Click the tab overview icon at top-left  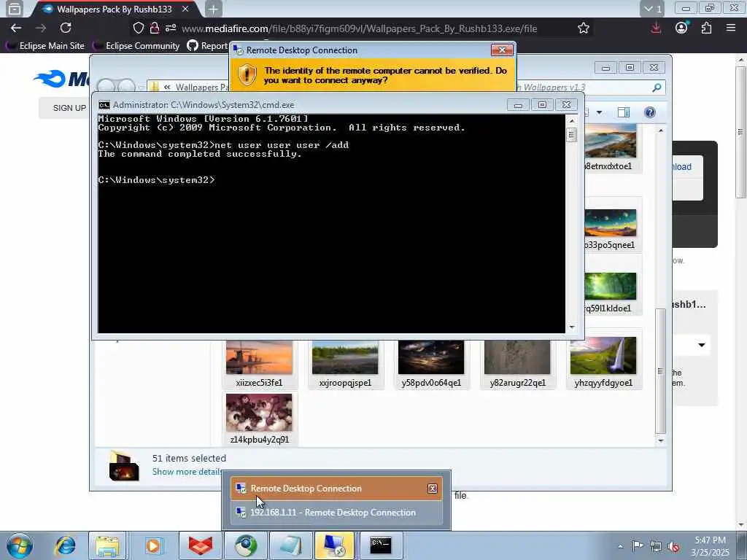coord(15,9)
